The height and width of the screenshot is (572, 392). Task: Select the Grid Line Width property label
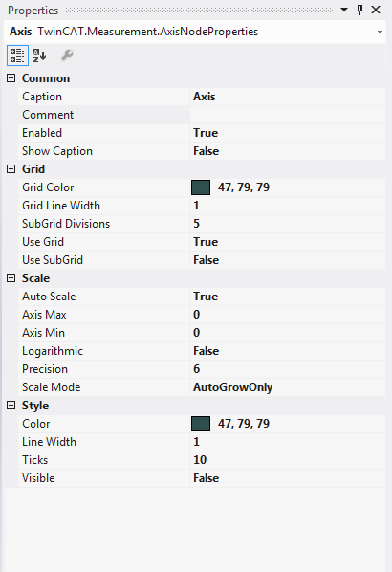pos(61,206)
